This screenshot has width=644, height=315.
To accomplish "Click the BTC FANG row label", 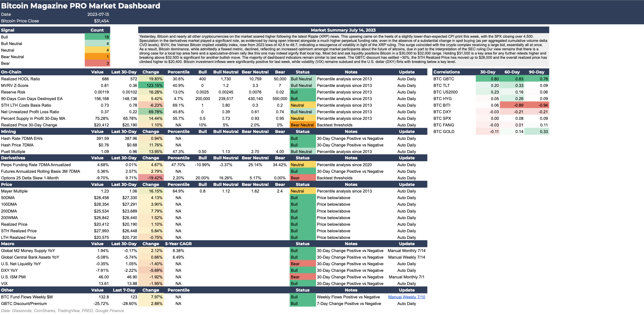I will (x=444, y=125).
